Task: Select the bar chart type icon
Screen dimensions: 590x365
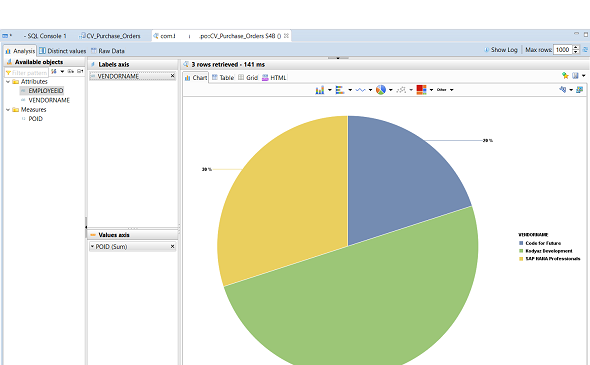Action: pyautogui.click(x=320, y=90)
